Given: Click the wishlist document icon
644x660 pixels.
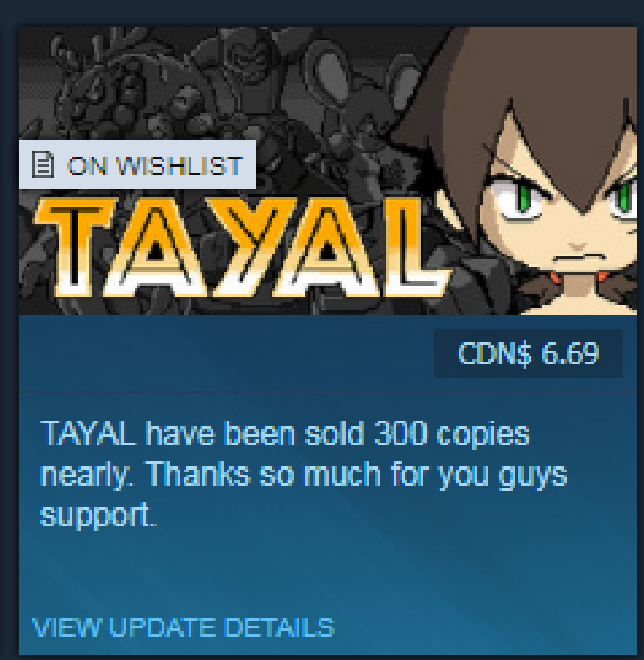Looking at the screenshot, I should tap(43, 164).
